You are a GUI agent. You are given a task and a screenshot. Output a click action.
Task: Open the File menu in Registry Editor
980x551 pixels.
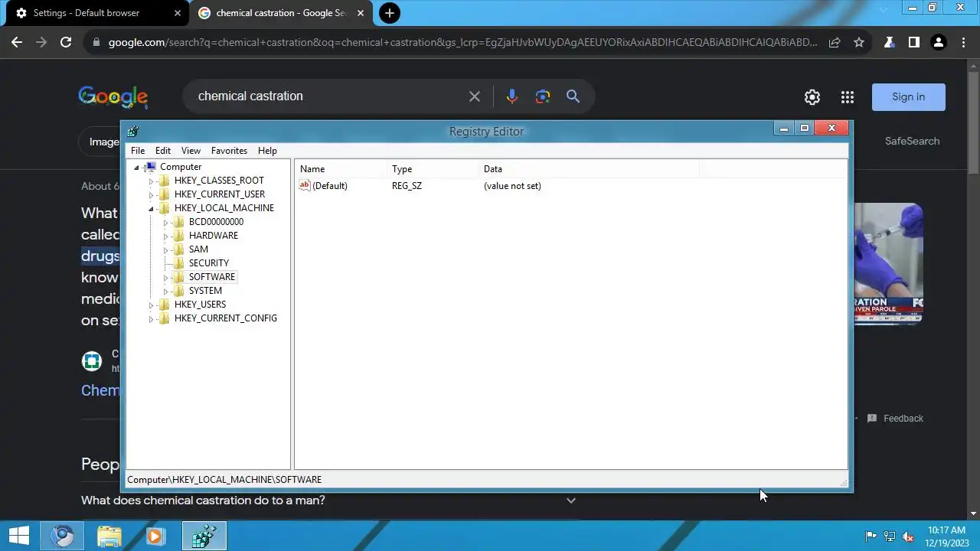click(x=138, y=151)
